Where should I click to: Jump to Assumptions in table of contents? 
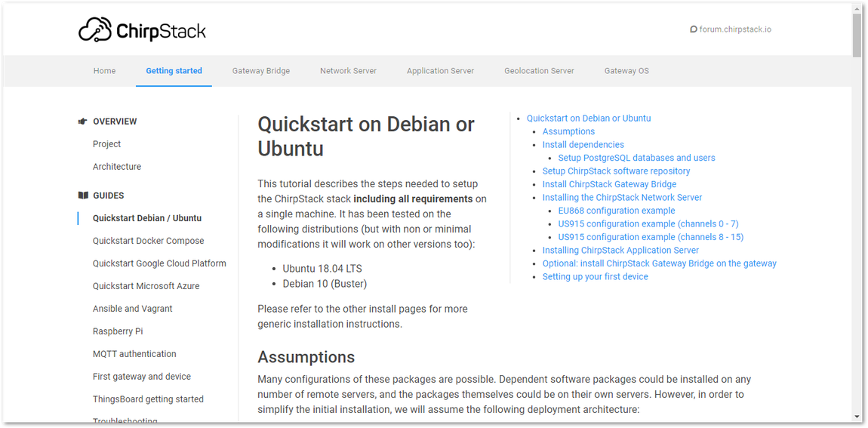pos(568,132)
